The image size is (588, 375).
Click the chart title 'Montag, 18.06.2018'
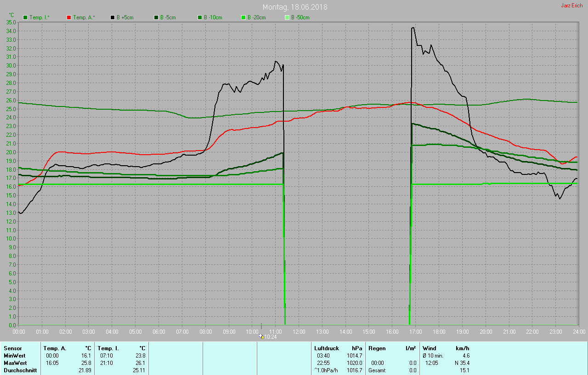click(x=295, y=7)
